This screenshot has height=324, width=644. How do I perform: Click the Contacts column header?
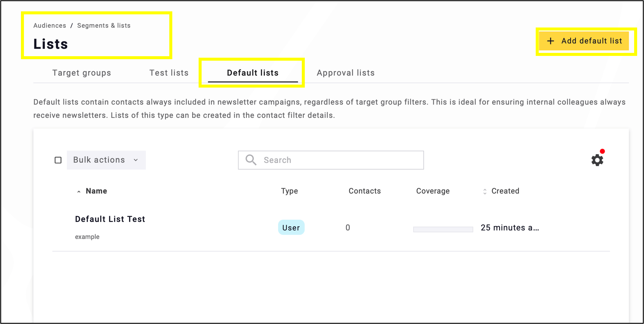pos(365,191)
